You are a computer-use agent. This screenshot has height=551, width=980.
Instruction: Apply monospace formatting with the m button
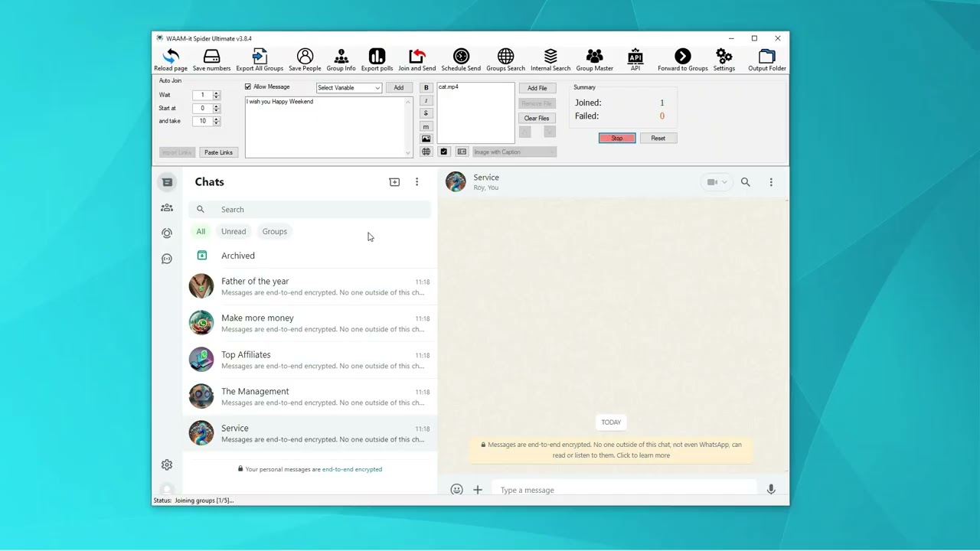[x=426, y=126]
